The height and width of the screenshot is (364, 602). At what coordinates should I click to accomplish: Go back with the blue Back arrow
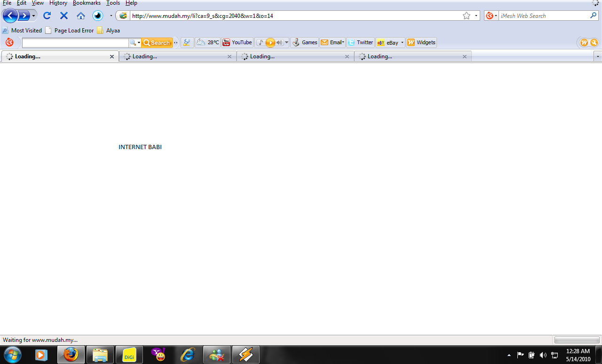[x=10, y=16]
